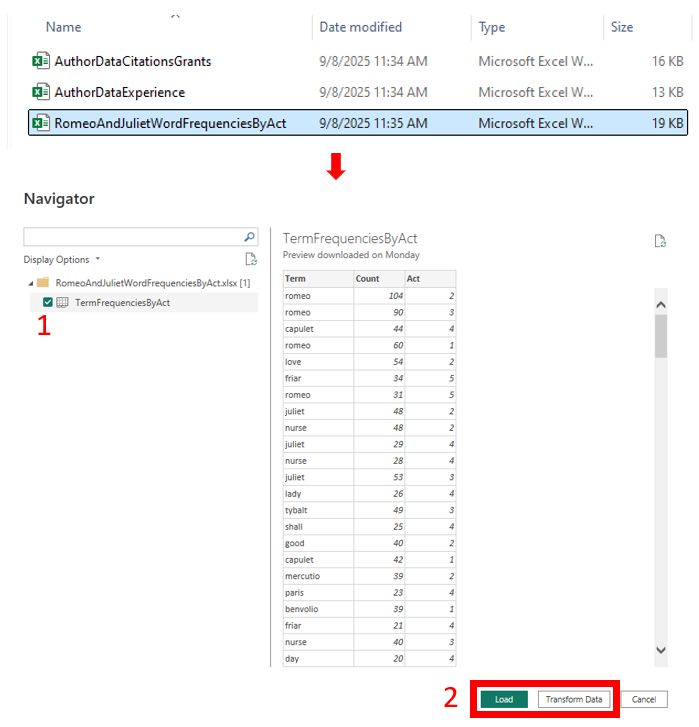This screenshot has height=727, width=699.
Task: Click the Excel icon beside AuthorDataExperience
Action: tap(41, 92)
